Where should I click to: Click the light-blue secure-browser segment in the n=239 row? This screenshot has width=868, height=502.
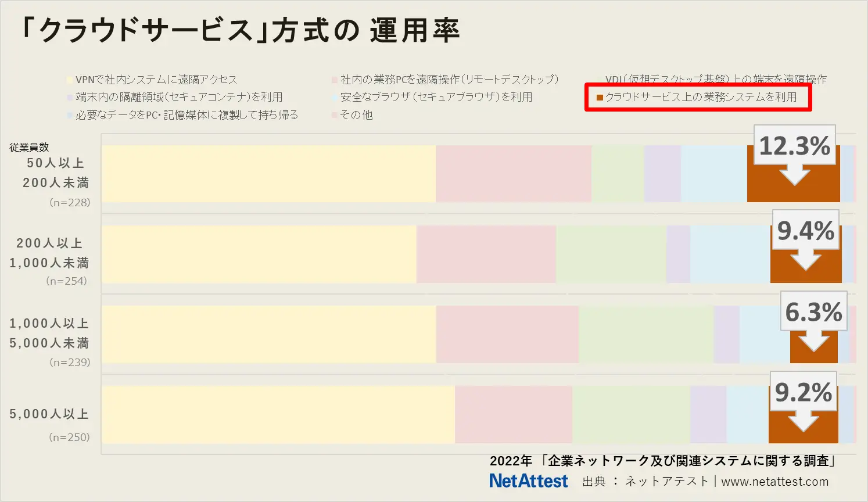click(x=765, y=335)
